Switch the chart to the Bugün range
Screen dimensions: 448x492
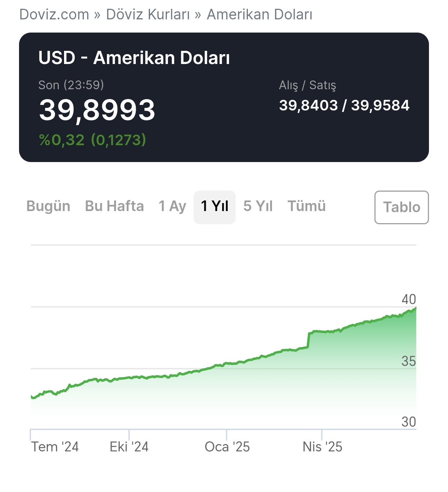[48, 206]
